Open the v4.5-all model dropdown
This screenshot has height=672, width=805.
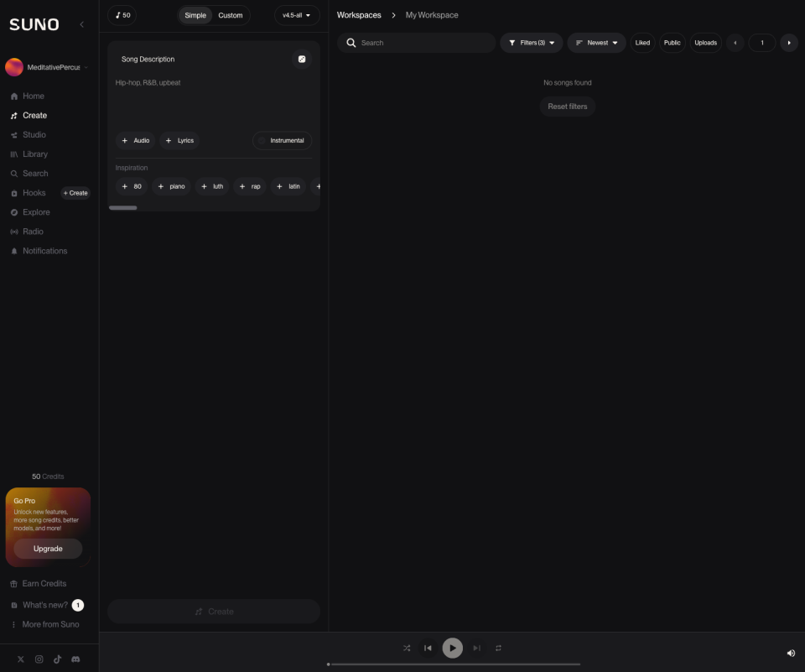[x=297, y=15]
